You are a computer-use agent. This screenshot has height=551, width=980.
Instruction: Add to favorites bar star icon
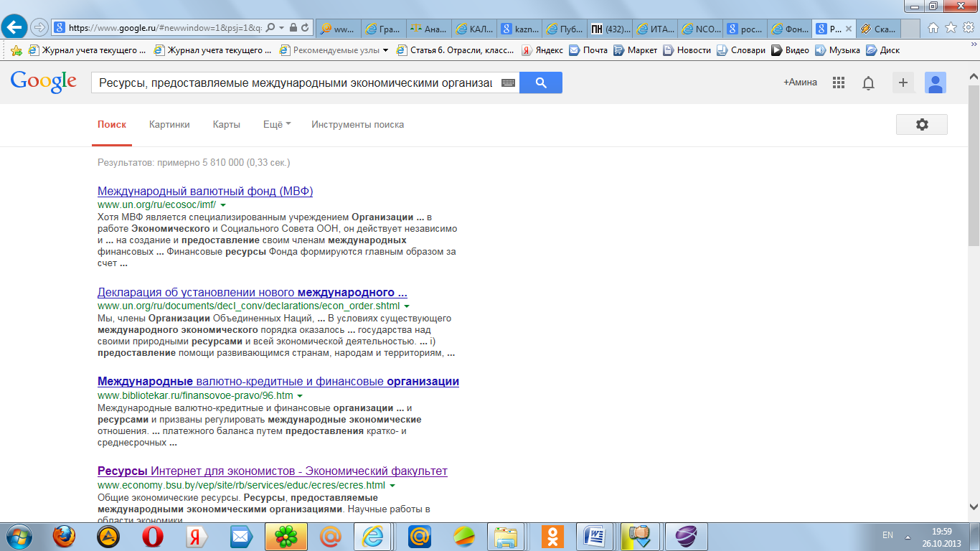pyautogui.click(x=16, y=50)
